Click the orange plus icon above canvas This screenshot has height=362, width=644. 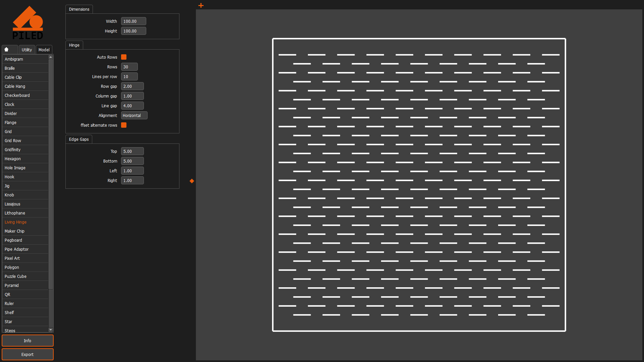pos(201,5)
